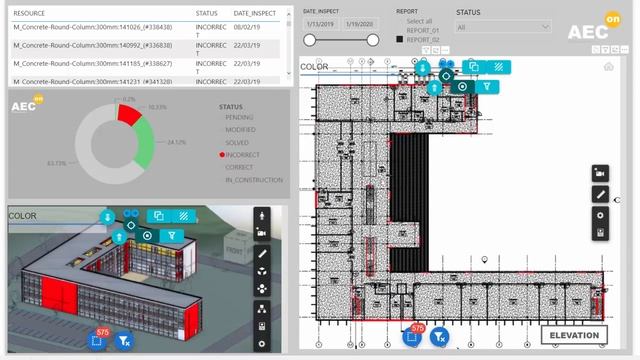Viewport: 640px width, 360px height.
Task: Click overlapping squares isolate button in floor plan
Action: [x=474, y=67]
